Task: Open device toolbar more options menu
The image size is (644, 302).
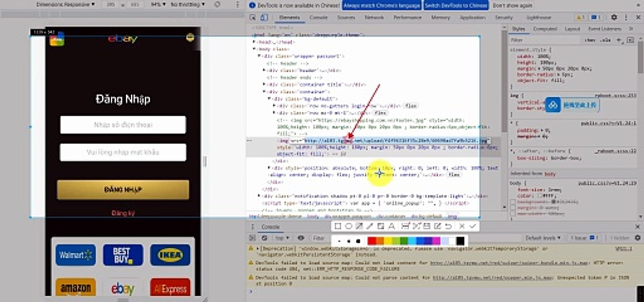Action: click(237, 4)
